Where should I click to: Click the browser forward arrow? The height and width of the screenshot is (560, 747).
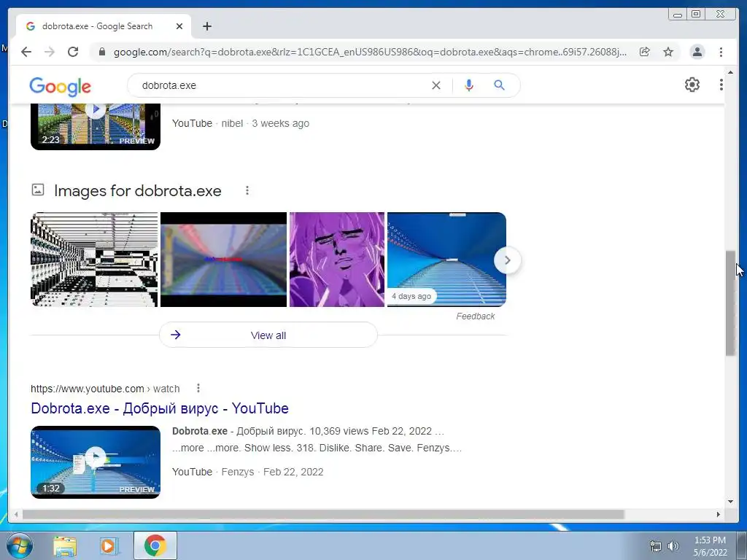point(50,52)
